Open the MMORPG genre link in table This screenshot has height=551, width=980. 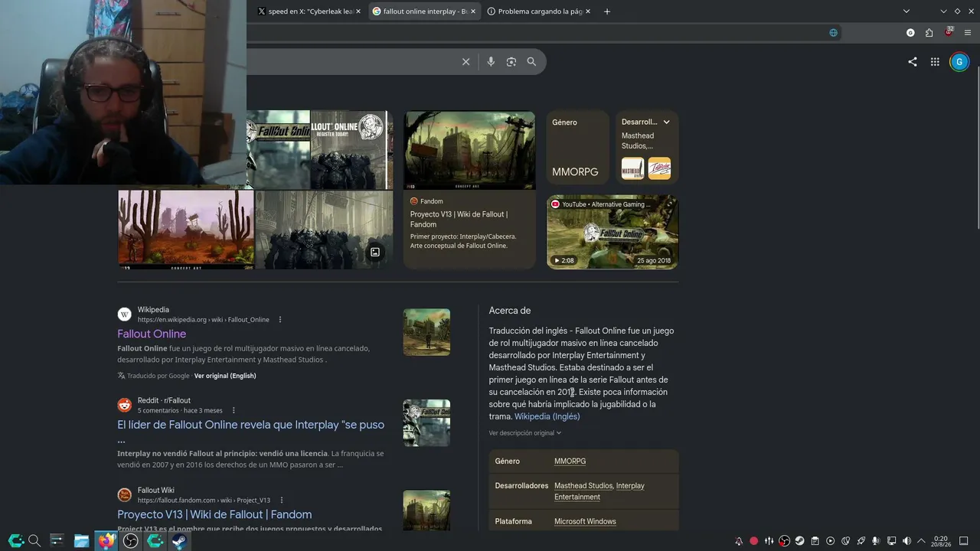pos(570,461)
